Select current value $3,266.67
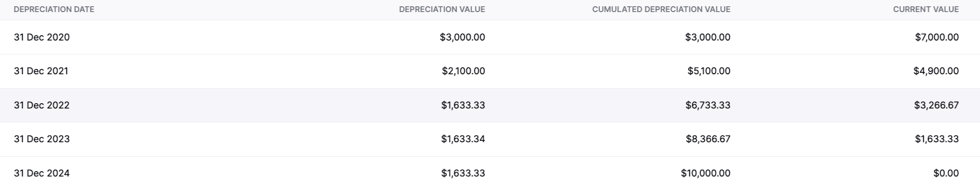980x190 pixels. [936, 105]
